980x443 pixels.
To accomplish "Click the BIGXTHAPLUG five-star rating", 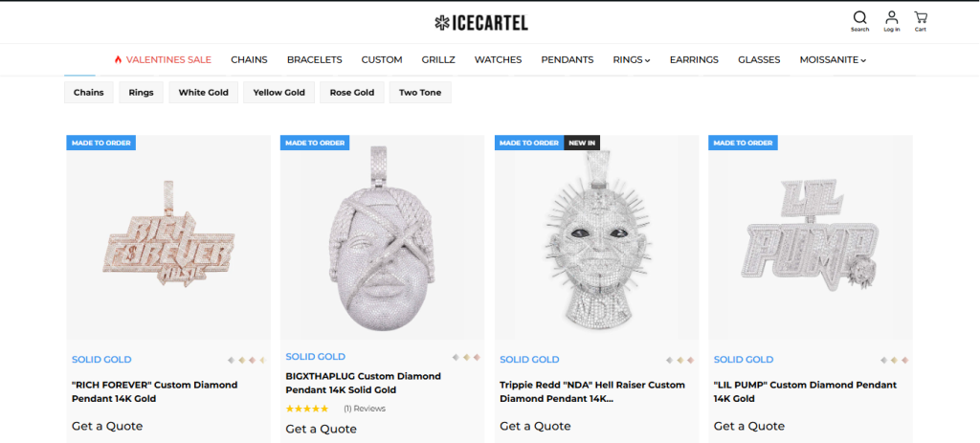I will click(306, 409).
